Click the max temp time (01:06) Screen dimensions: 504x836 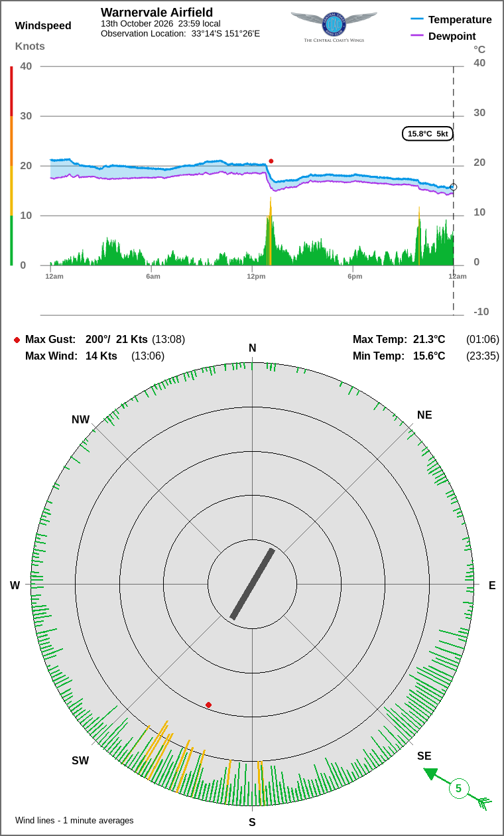pyautogui.click(x=483, y=340)
